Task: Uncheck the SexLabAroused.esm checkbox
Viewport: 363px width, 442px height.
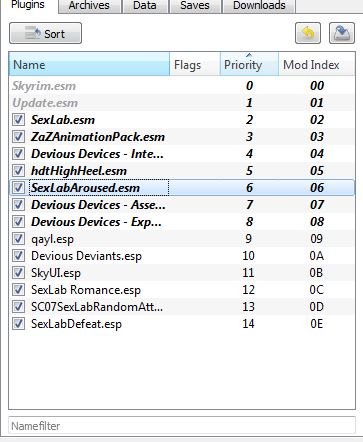Action: point(18,188)
